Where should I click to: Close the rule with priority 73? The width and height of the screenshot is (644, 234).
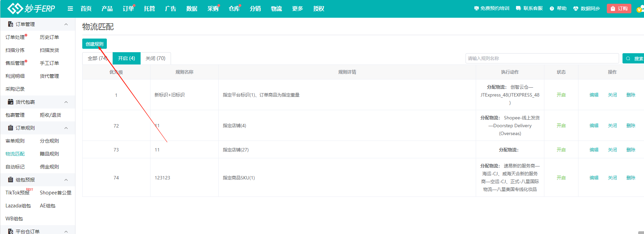(x=612, y=150)
